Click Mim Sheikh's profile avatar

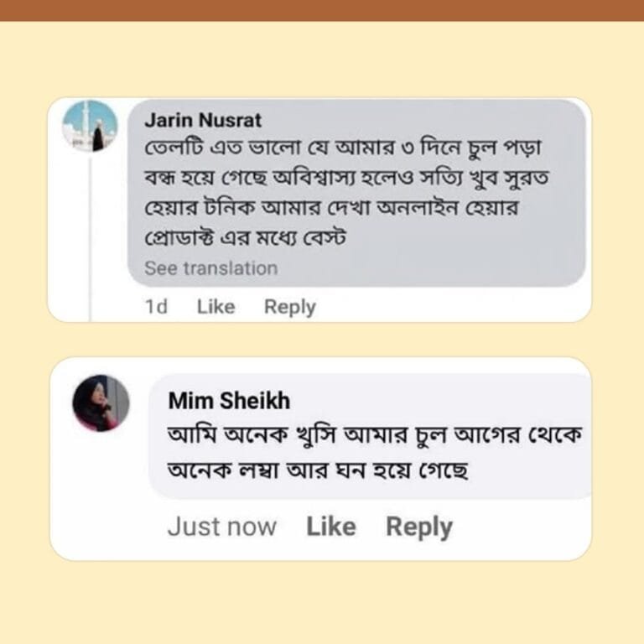point(101,402)
